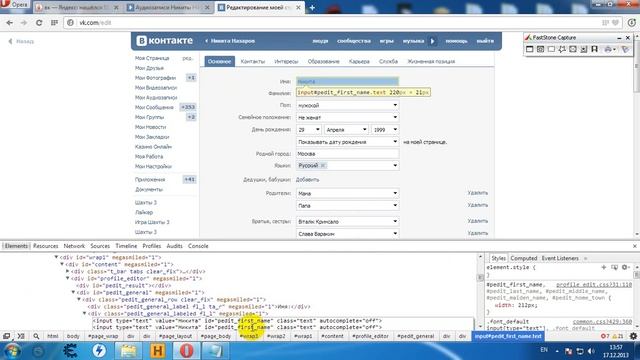The image size is (640, 360).
Task: Expand the div class="t_bar tabs clear_fix" node
Action: (x=68, y=271)
